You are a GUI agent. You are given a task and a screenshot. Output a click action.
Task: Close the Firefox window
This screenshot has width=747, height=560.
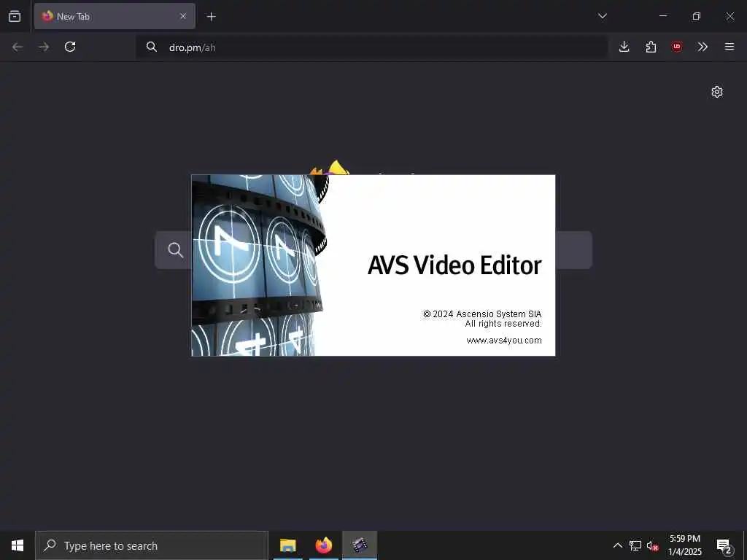coord(729,16)
